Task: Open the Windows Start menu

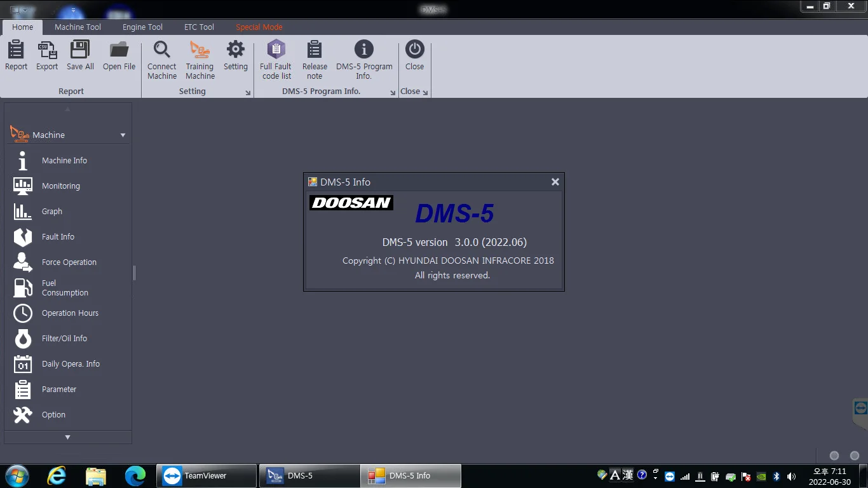Action: click(17, 475)
